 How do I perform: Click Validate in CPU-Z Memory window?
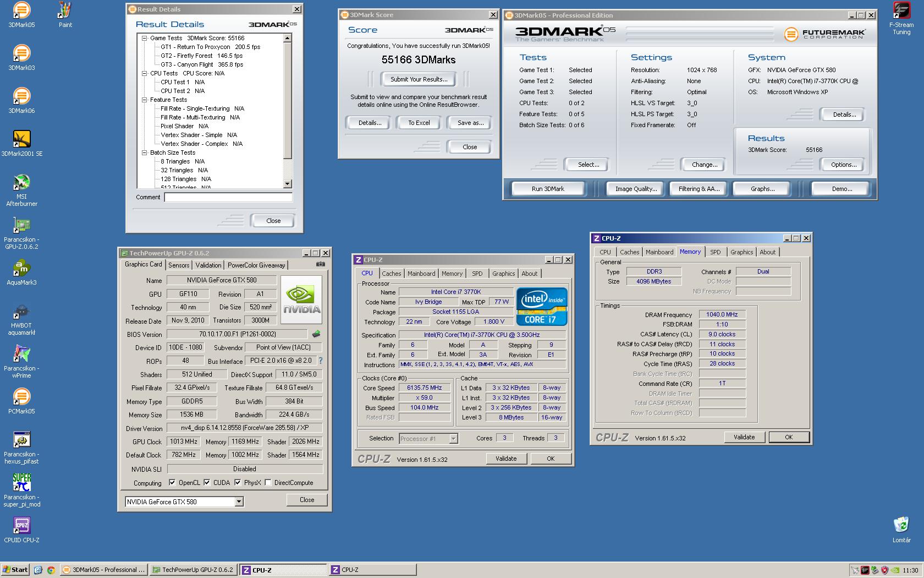pos(744,437)
